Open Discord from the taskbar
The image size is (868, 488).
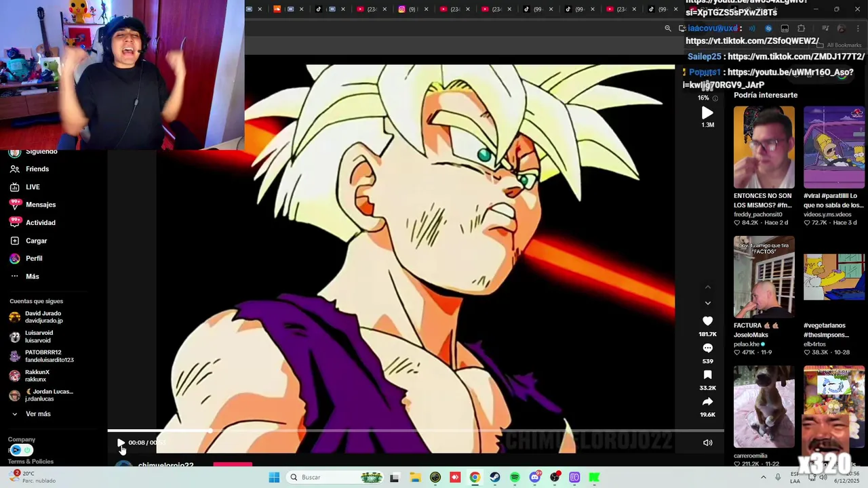tap(535, 477)
